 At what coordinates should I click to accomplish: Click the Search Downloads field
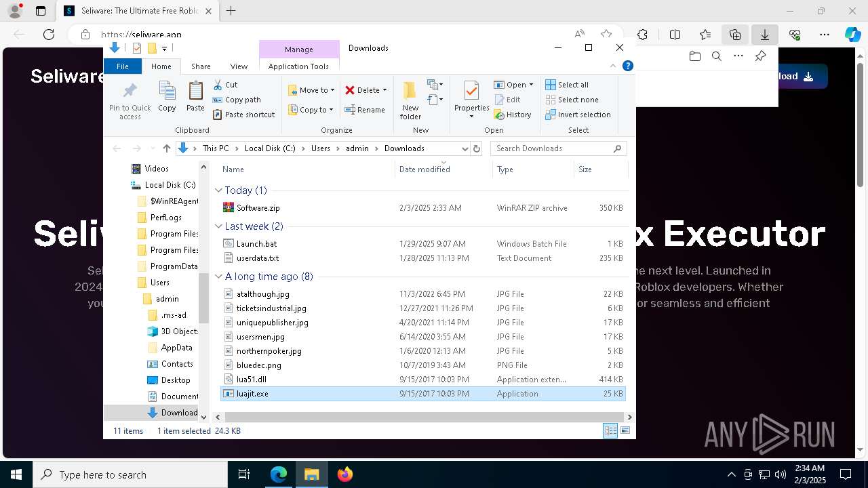(558, 148)
